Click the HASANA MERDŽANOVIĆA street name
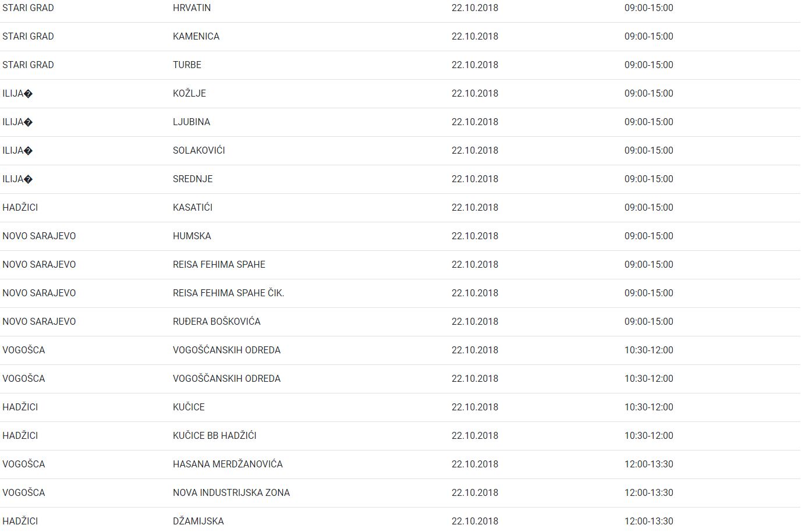802x532 pixels. click(228, 464)
